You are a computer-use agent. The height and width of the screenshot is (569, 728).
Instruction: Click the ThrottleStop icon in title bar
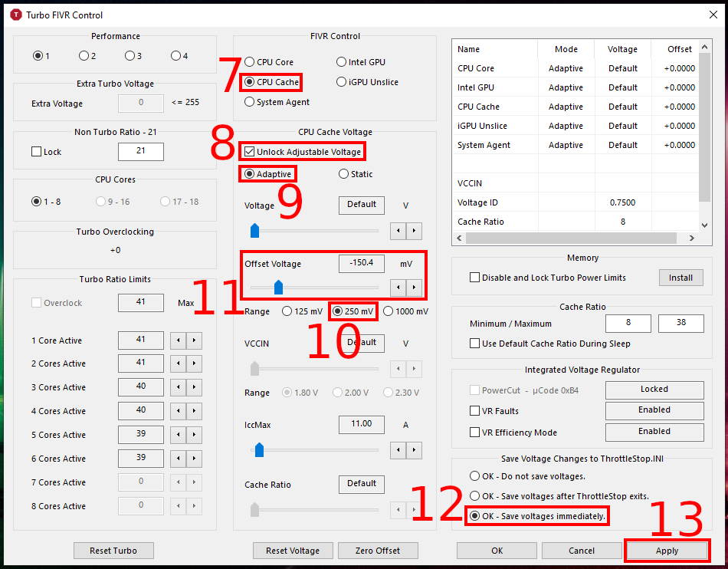click(14, 15)
